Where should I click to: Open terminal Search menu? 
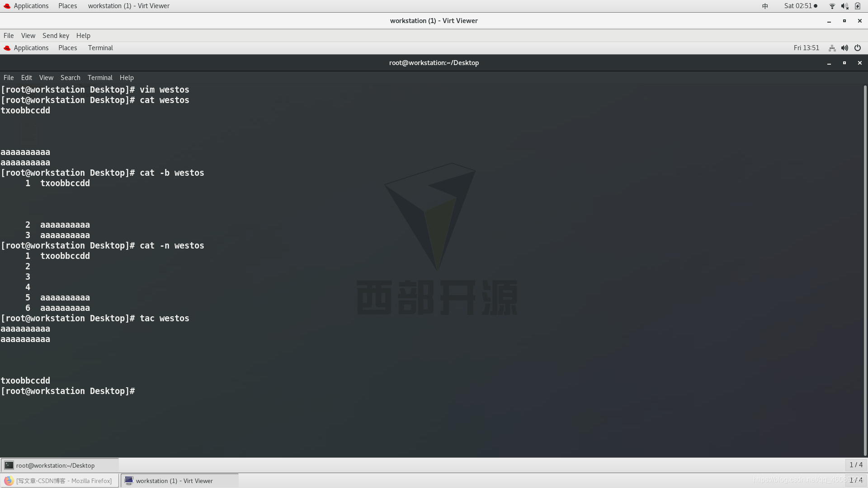(x=70, y=78)
